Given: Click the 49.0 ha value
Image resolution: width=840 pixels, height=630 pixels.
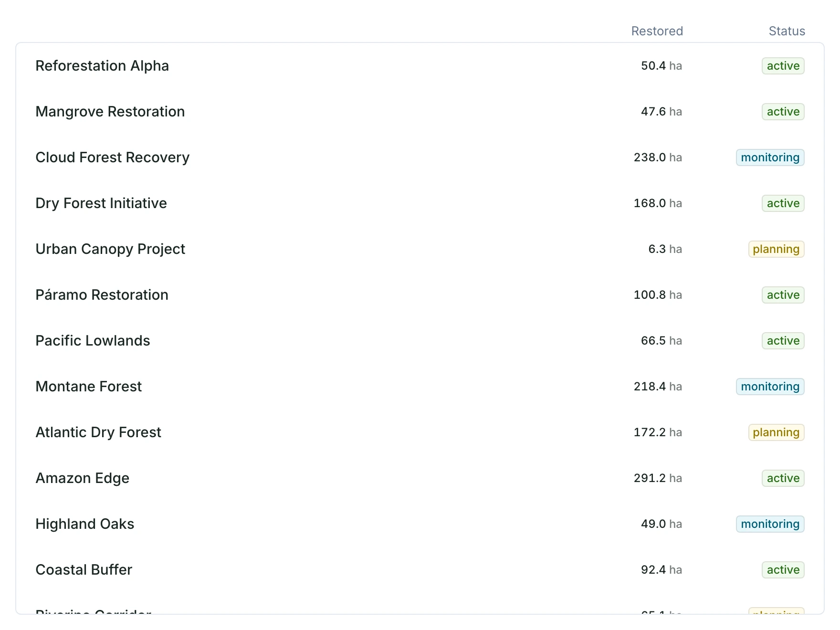Looking at the screenshot, I should [x=661, y=524].
